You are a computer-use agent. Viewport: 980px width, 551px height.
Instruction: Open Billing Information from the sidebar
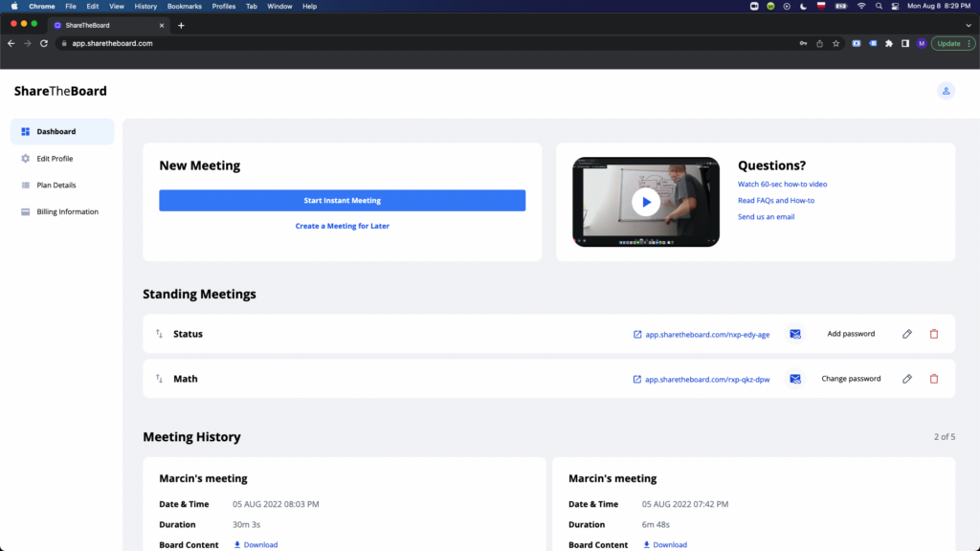click(28, 211)
